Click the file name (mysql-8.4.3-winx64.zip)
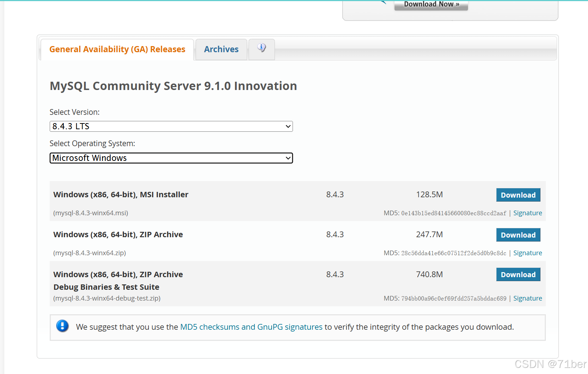 (x=90, y=253)
